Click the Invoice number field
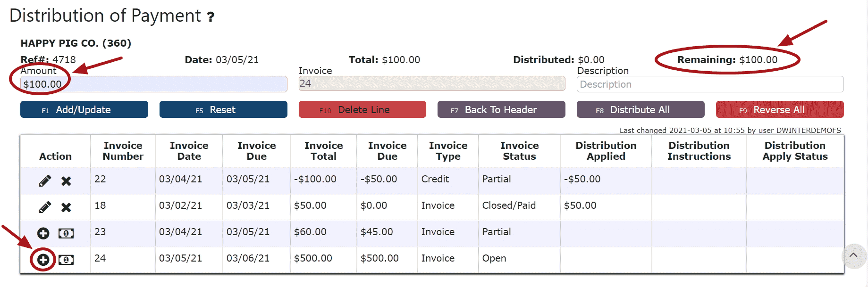 pyautogui.click(x=431, y=84)
